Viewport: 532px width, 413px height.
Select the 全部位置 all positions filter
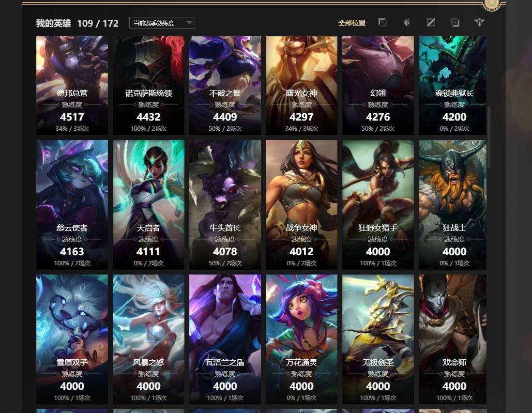click(x=352, y=23)
